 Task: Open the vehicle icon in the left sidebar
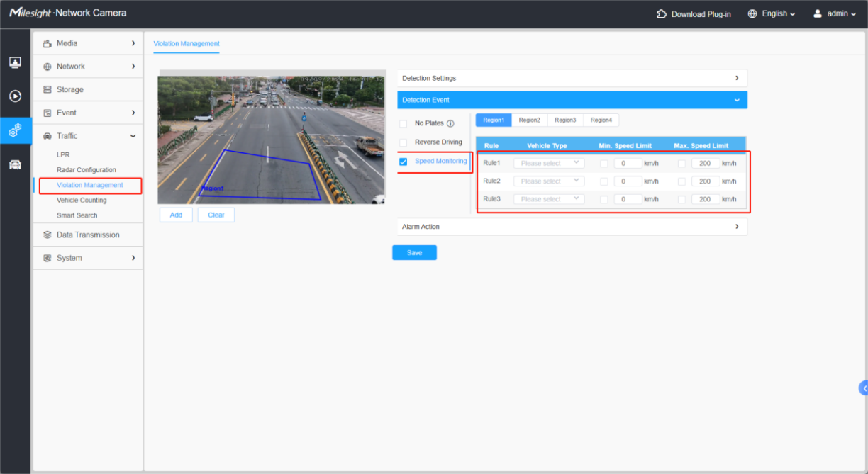coord(15,164)
